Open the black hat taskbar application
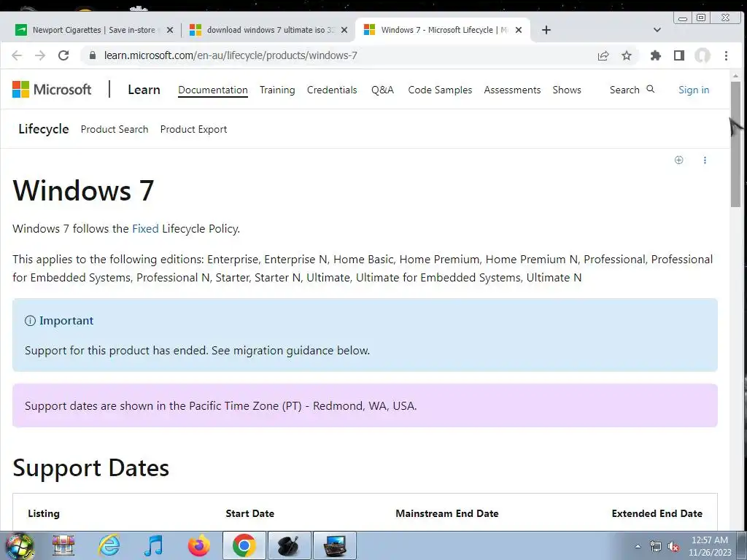 tap(289, 545)
